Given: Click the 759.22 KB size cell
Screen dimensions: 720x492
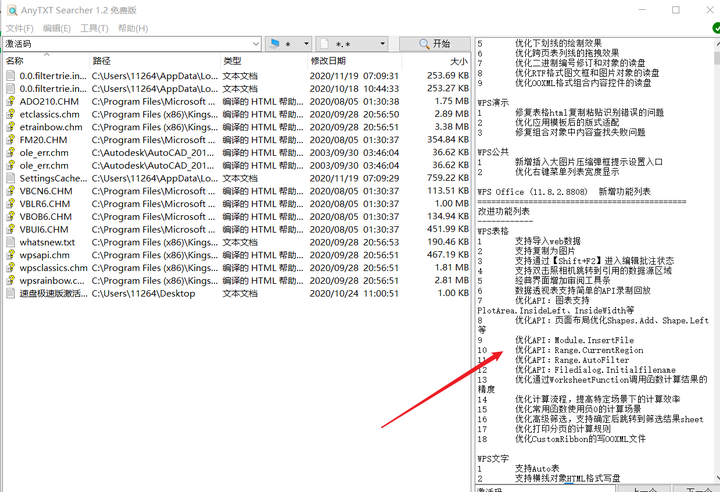Looking at the screenshot, I should click(448, 178).
